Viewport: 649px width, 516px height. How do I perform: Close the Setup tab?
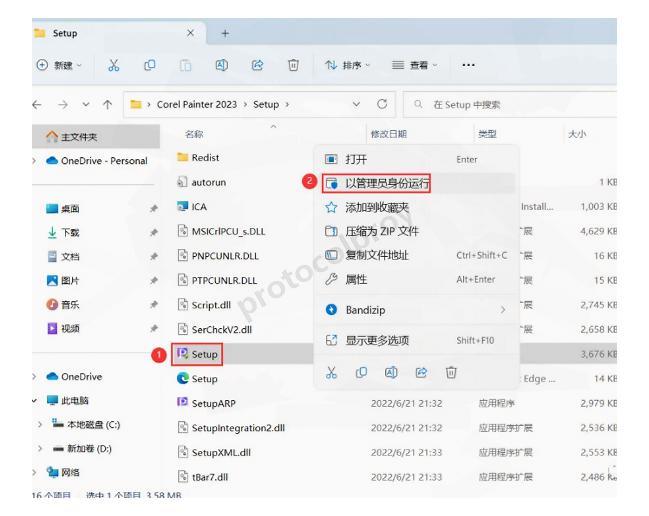pyautogui.click(x=190, y=33)
